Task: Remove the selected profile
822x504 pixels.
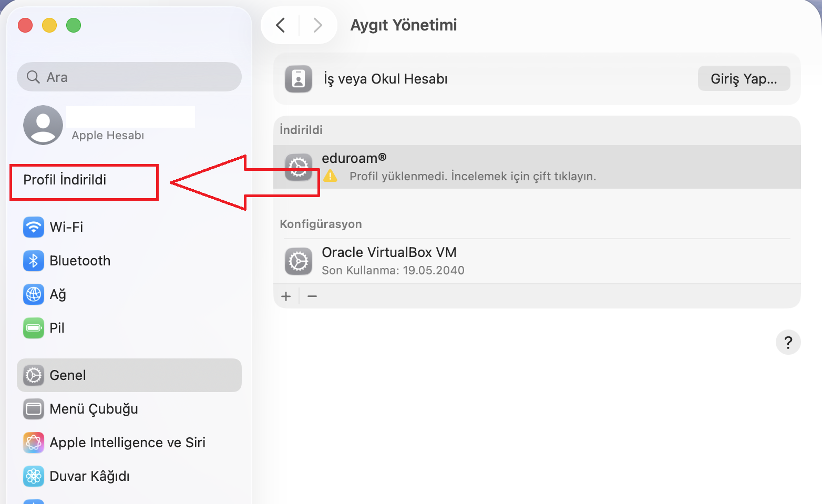Action: click(x=312, y=296)
